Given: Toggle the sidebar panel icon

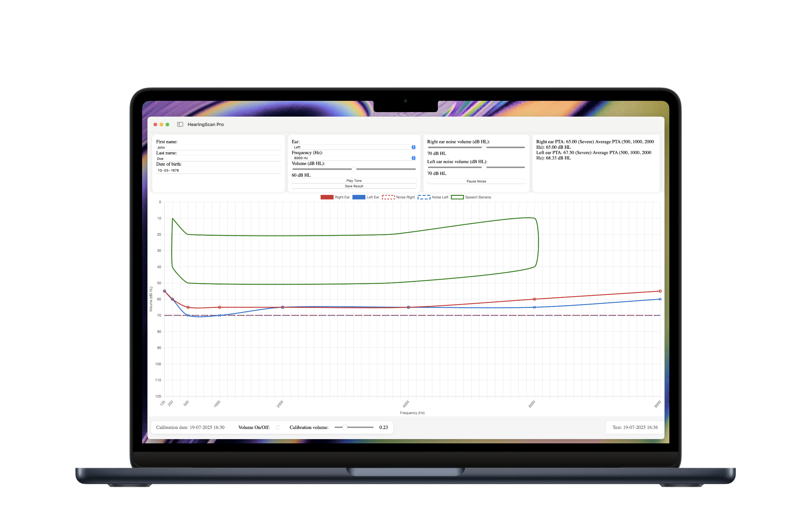Looking at the screenshot, I should coord(180,124).
